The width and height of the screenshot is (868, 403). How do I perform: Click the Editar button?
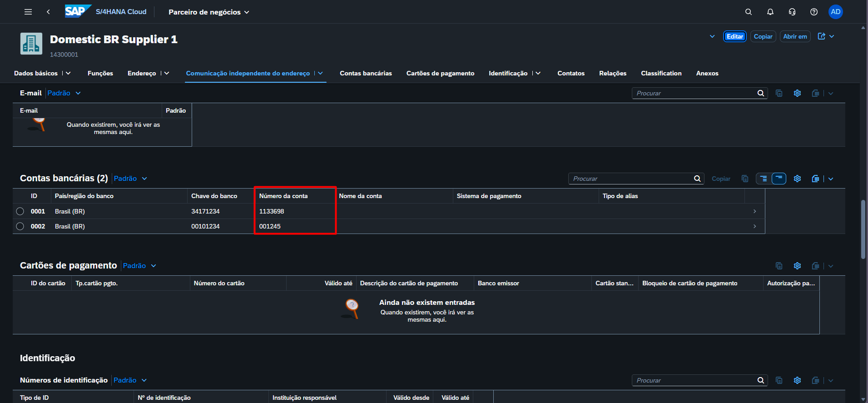(x=735, y=36)
